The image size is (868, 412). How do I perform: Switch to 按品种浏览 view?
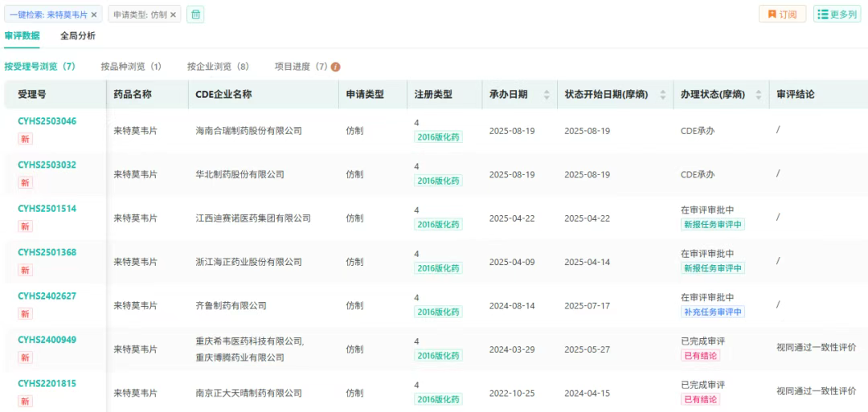point(131,67)
